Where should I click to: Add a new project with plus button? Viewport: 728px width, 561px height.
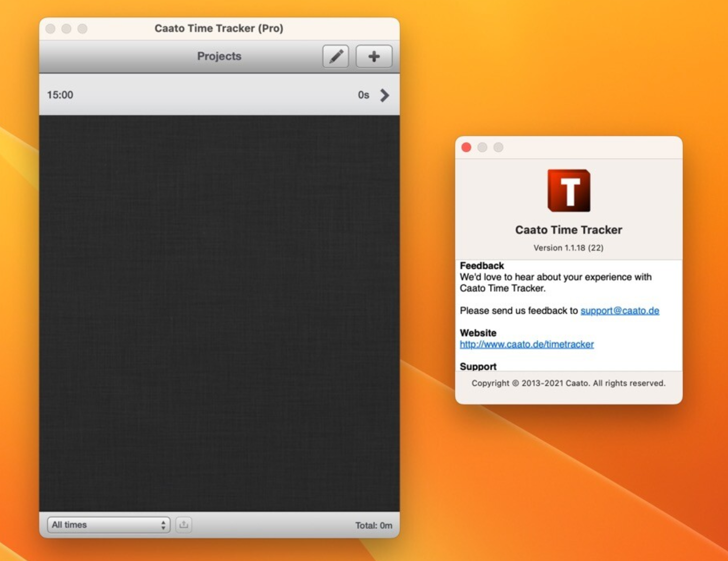point(374,56)
